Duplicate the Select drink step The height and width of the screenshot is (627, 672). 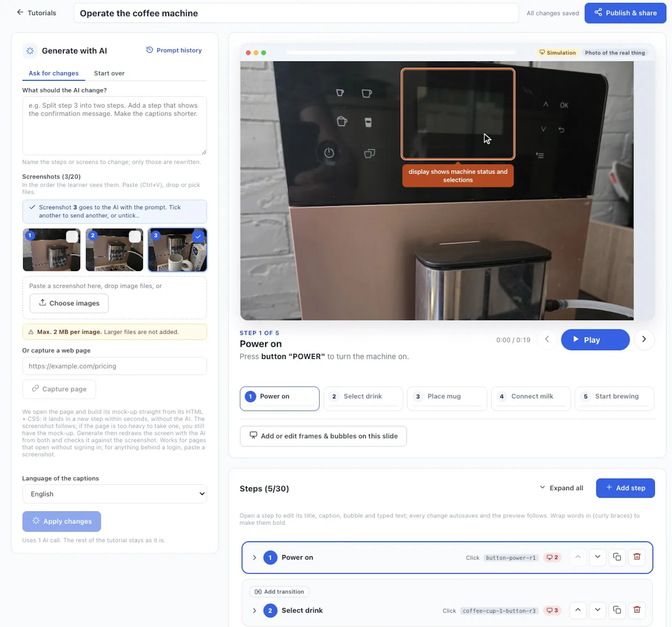(x=617, y=610)
